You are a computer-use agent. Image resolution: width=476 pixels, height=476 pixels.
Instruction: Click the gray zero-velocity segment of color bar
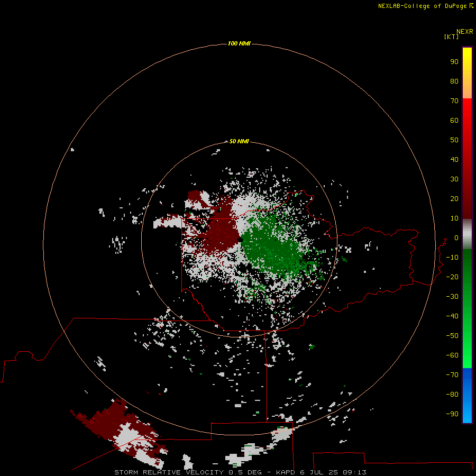point(467,234)
